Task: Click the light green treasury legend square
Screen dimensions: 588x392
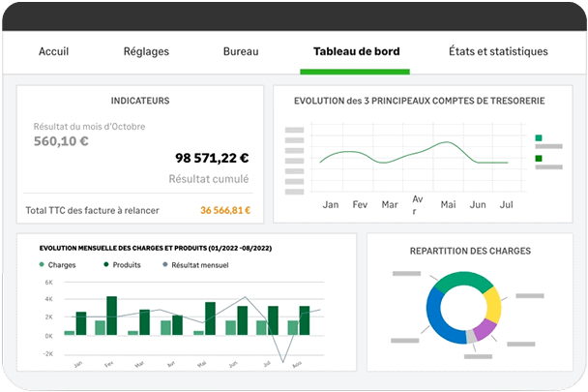Action: [x=539, y=138]
